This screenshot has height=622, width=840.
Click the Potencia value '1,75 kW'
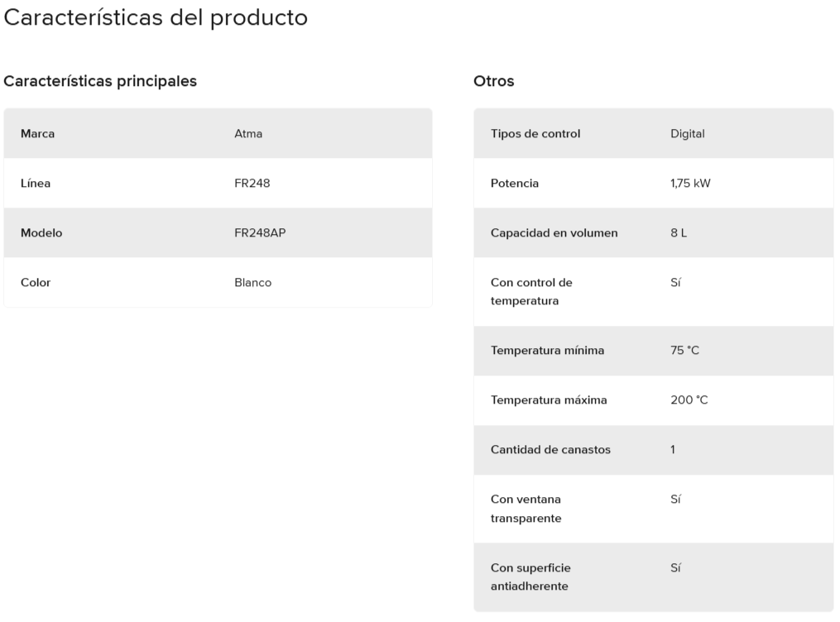pos(690,183)
